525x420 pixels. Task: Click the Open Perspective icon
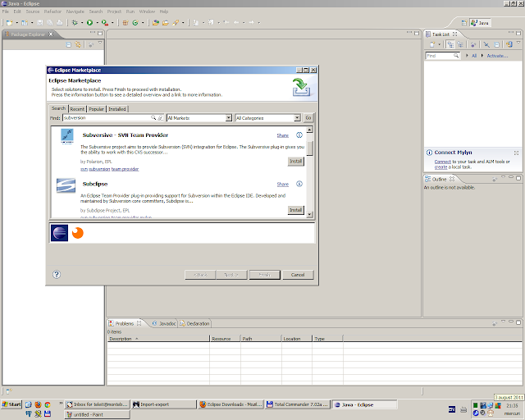pyautogui.click(x=463, y=23)
